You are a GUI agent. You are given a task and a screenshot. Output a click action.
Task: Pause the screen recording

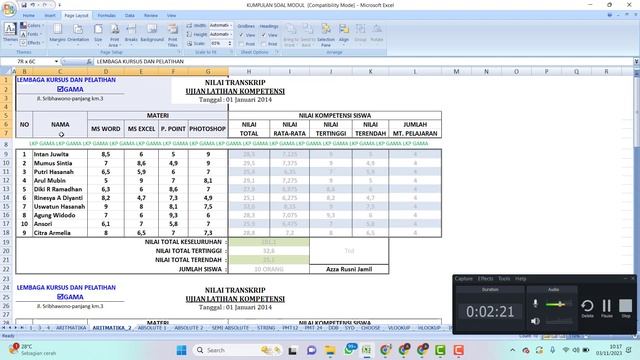click(607, 308)
